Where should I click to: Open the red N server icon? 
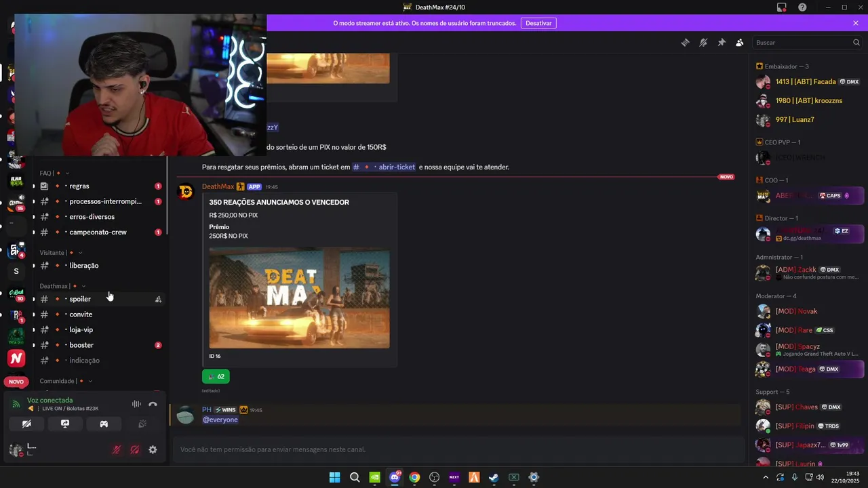[x=16, y=358]
